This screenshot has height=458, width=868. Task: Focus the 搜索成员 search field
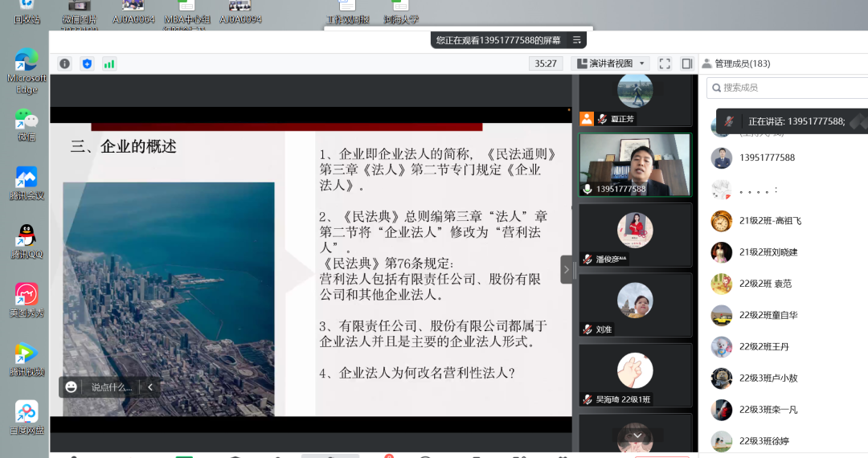point(787,88)
